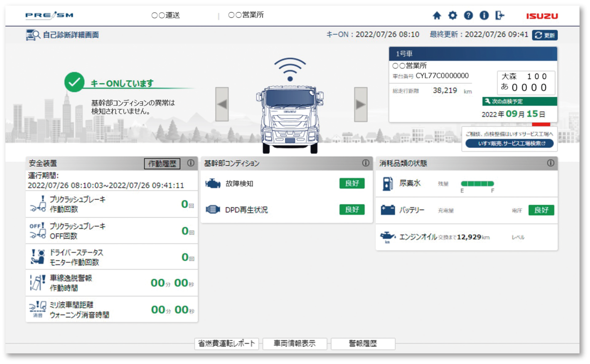Click the DPD regeneration icon

[213, 210]
